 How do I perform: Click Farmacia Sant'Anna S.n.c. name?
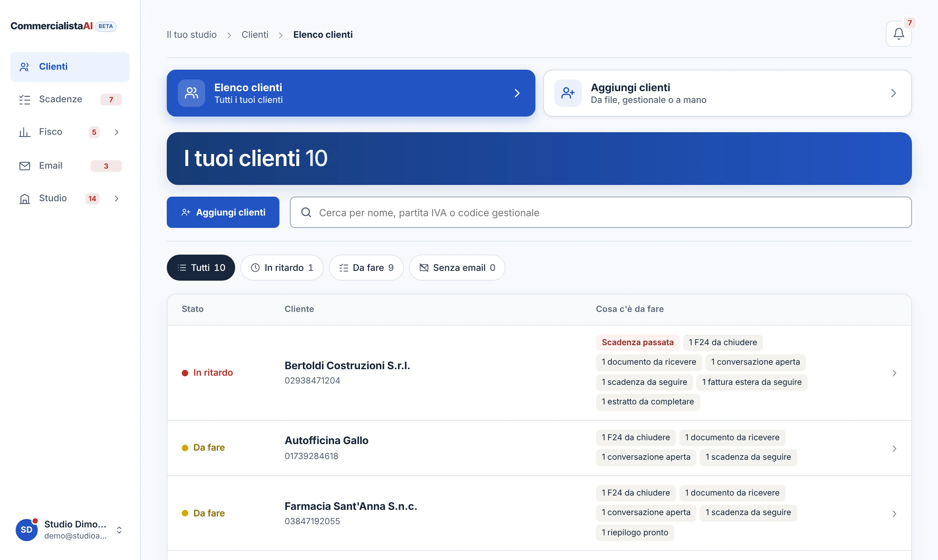351,506
